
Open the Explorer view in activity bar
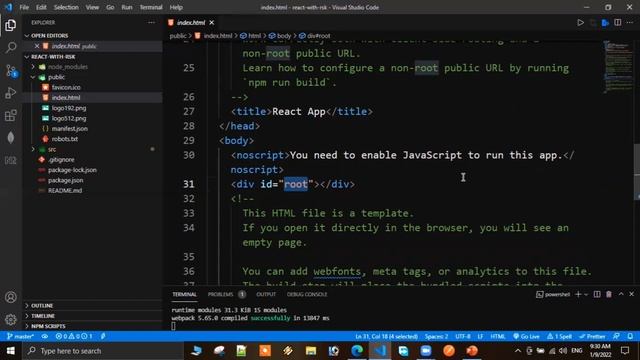pos(11,25)
